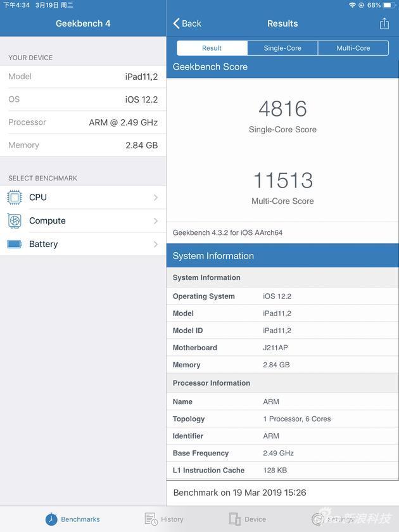Click the 11513 multi-core score
This screenshot has width=399, height=532.
283,180
